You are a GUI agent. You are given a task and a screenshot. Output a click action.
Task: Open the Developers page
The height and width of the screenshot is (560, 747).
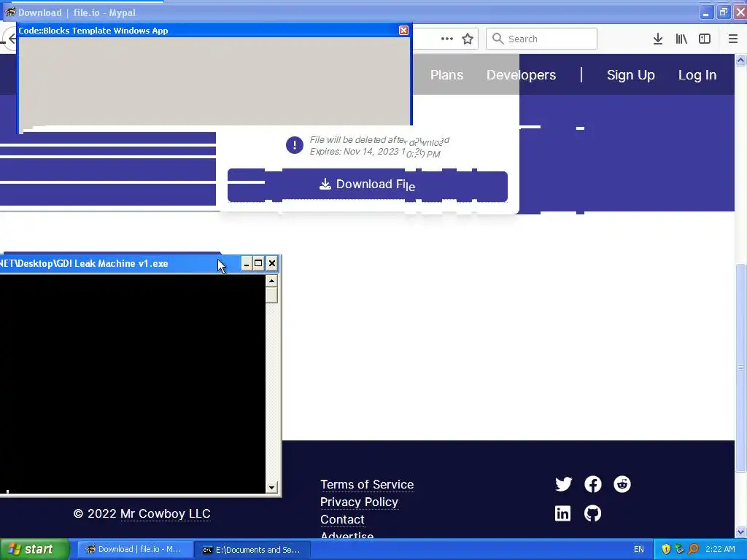(521, 75)
